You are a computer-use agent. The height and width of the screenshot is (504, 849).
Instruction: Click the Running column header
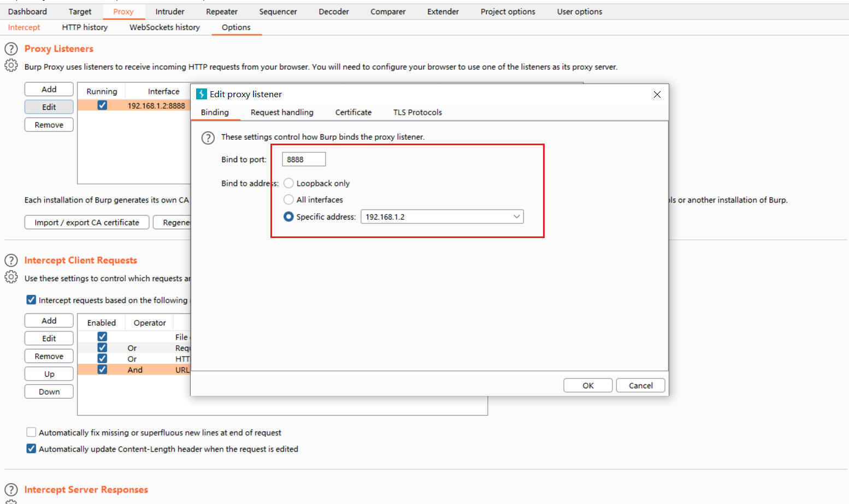tap(102, 92)
